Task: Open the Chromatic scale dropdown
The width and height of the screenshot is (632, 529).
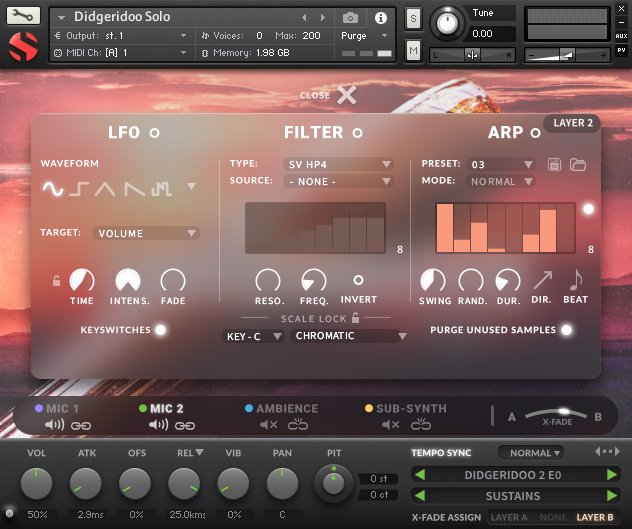Action: click(x=349, y=336)
